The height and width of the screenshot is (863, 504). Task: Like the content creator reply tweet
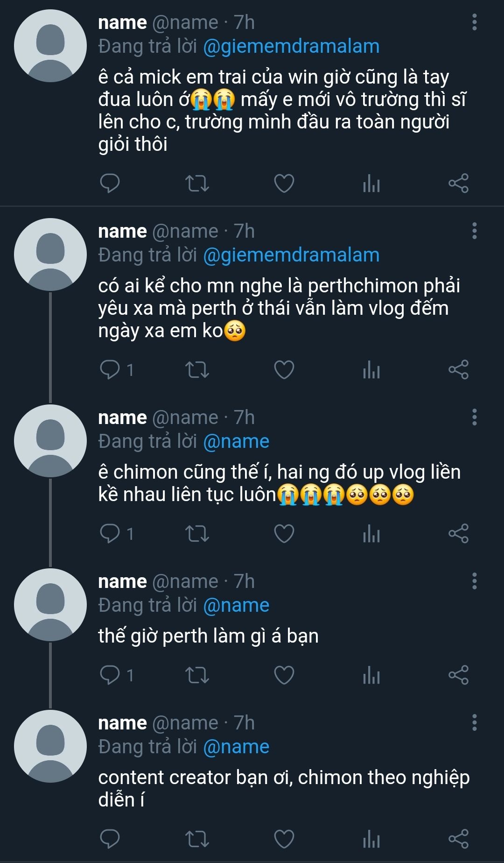coord(284,839)
